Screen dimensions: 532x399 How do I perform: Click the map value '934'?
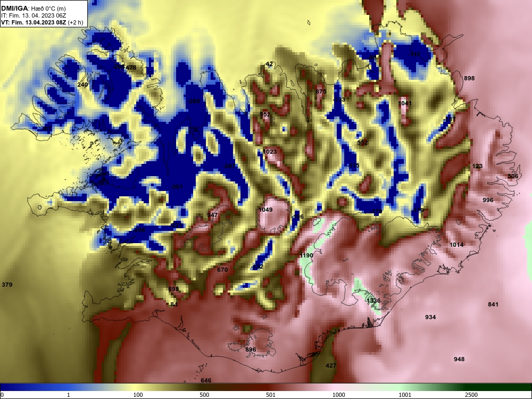(430, 317)
